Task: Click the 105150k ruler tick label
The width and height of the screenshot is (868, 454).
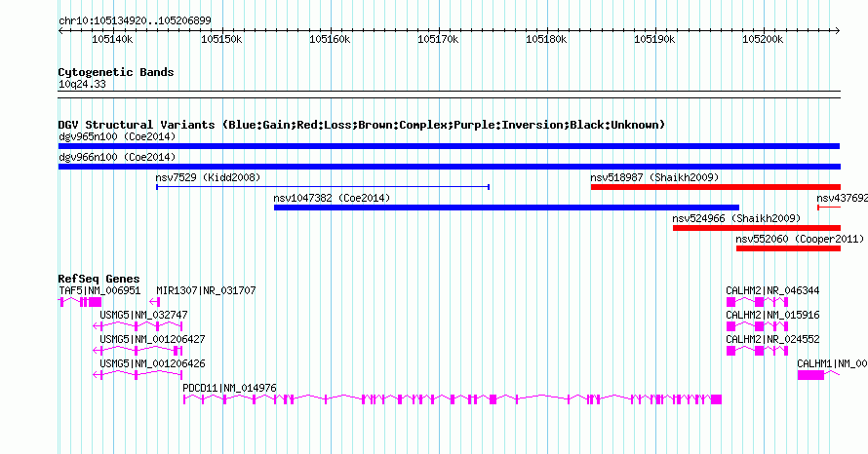Action: [221, 39]
